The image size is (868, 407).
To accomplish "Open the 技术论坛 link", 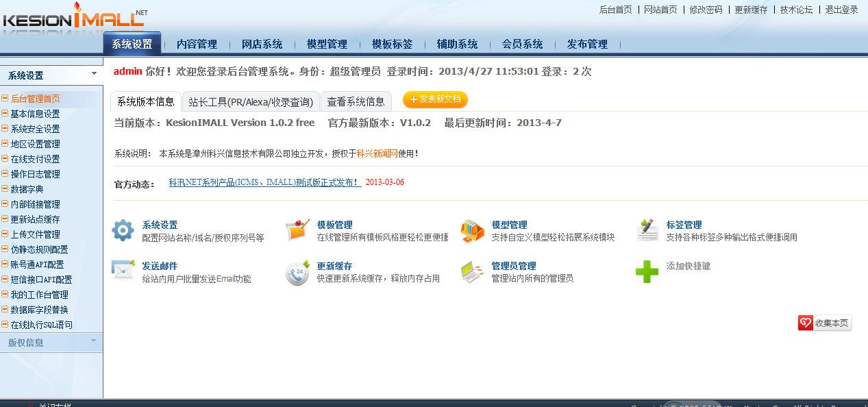I will tap(796, 10).
